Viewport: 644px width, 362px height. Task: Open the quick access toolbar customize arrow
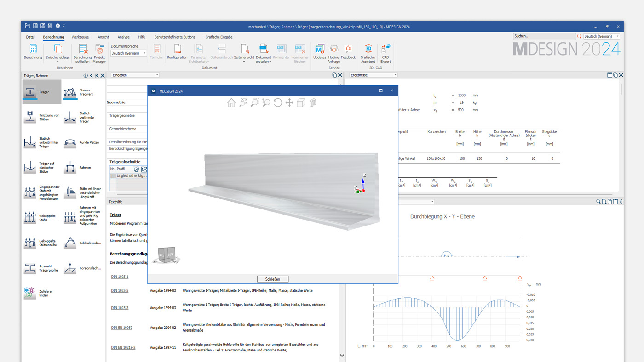coord(64,26)
